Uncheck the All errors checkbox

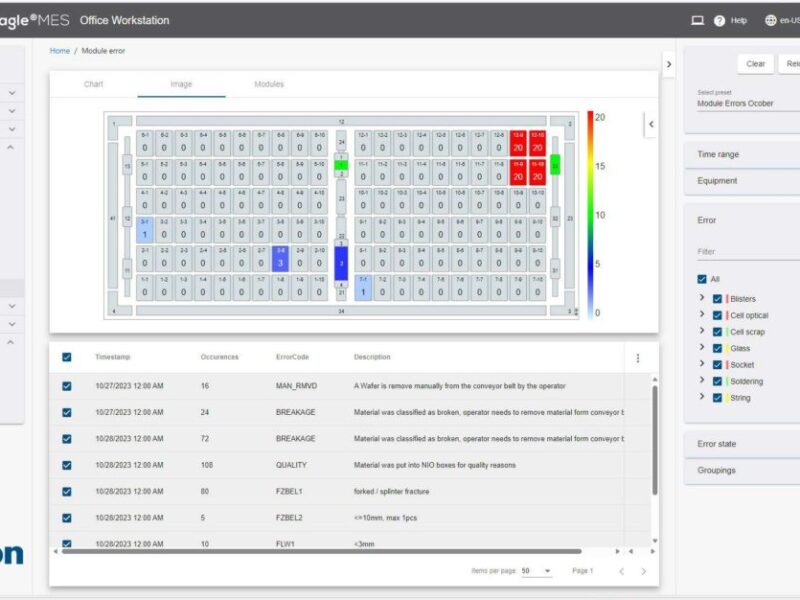tap(702, 279)
